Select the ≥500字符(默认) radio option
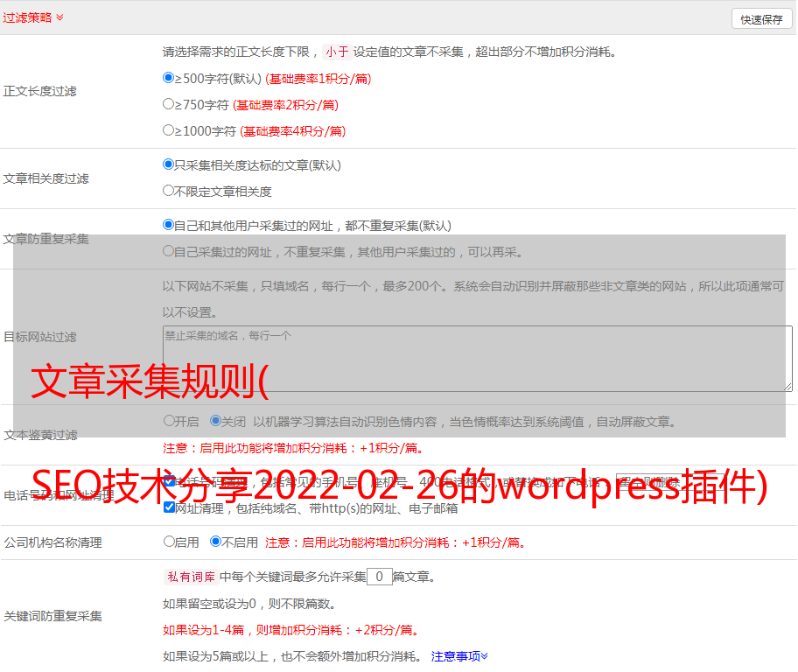The width and height of the screenshot is (798, 672). pyautogui.click(x=168, y=77)
